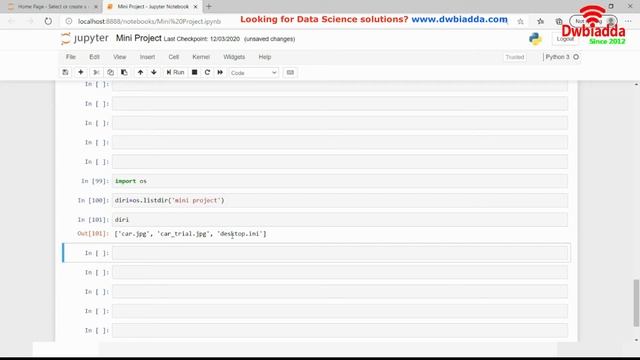Viewport: 640px width, 360px height.
Task: Open the Widgets menu
Action: (x=234, y=57)
